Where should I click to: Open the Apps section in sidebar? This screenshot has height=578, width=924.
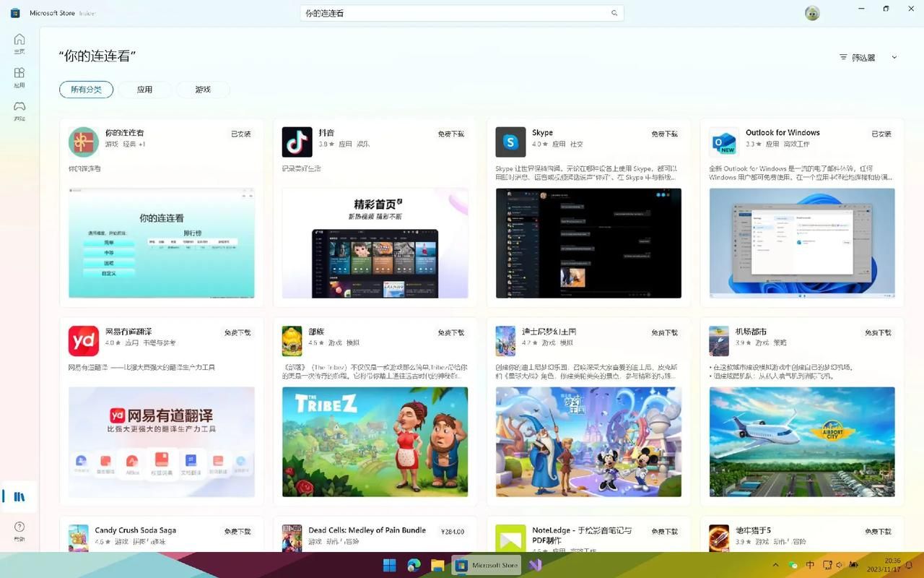point(19,77)
